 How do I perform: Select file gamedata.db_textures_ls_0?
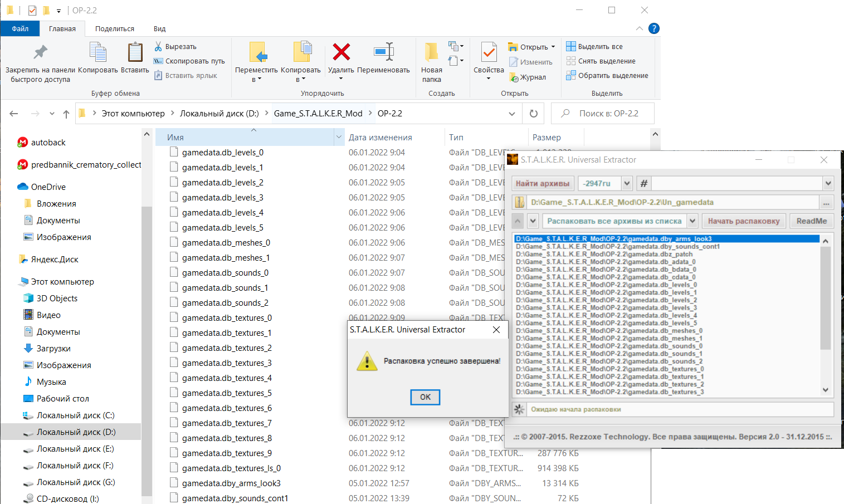231,468
